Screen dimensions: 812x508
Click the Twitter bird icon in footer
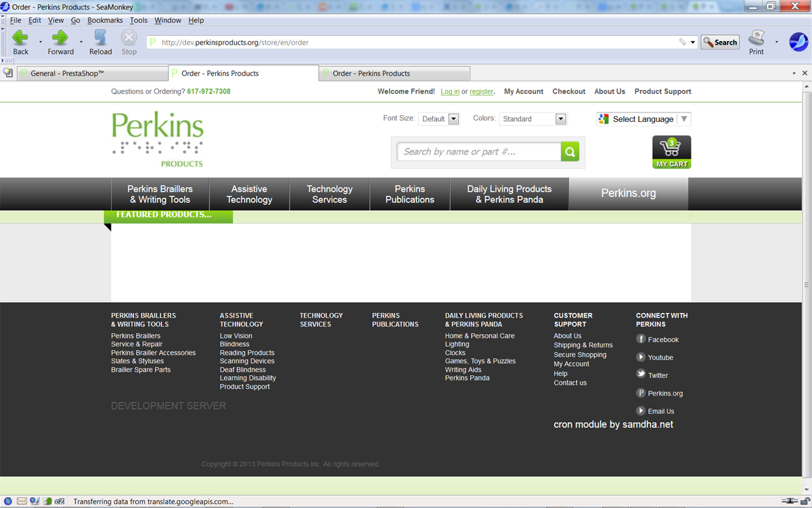641,375
